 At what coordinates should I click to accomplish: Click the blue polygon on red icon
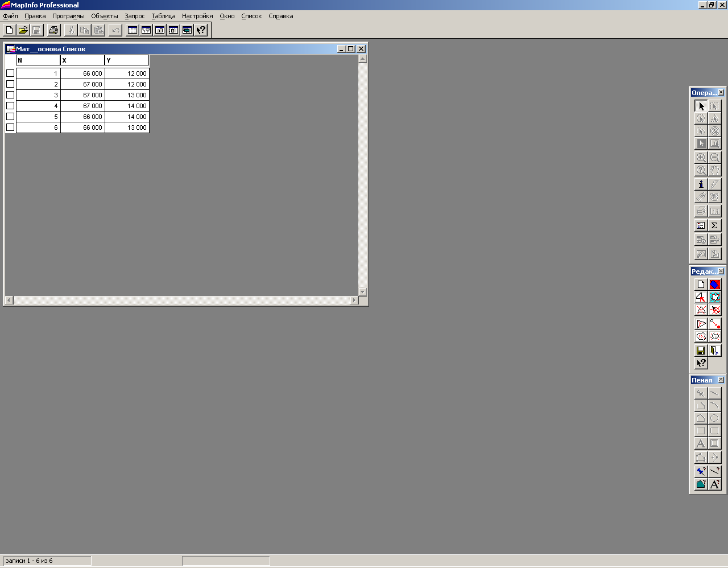point(714,284)
